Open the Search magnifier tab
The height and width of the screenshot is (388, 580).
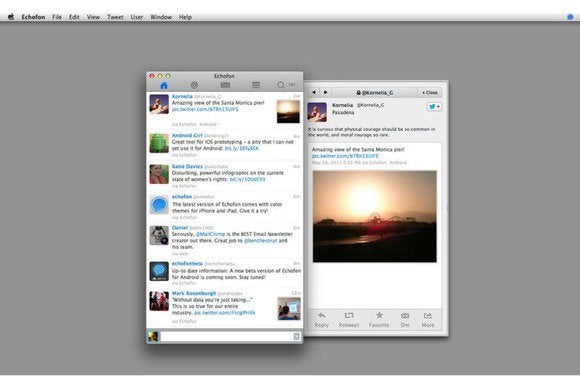281,85
